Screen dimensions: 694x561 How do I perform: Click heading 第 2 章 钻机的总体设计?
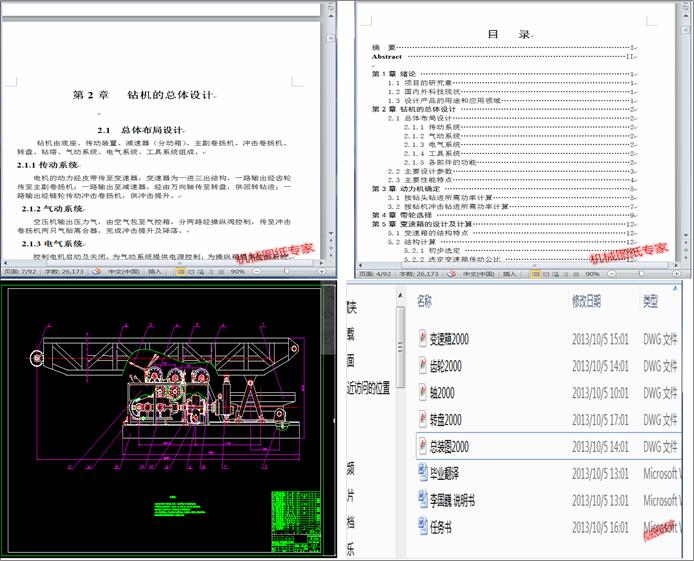tap(143, 95)
